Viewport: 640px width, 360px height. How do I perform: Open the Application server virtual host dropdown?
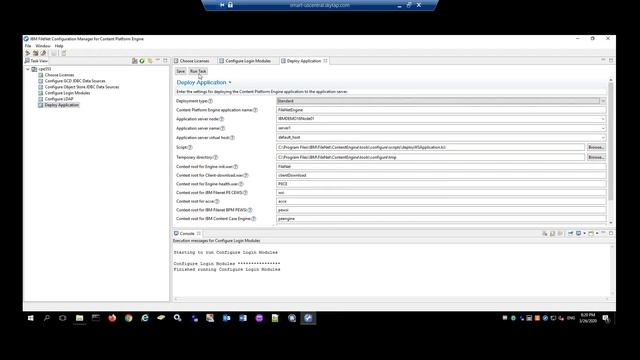(x=603, y=138)
